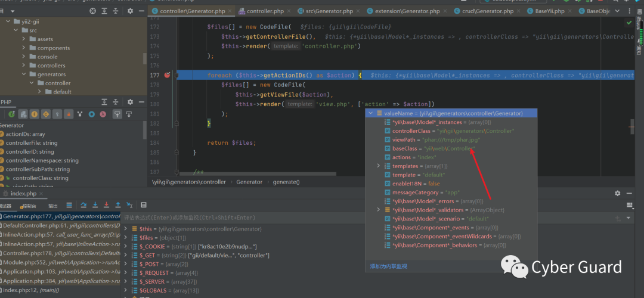The width and height of the screenshot is (644, 298).
Task: Click autoscroll from source icon in Structure toolbar
Action: pos(129,114)
